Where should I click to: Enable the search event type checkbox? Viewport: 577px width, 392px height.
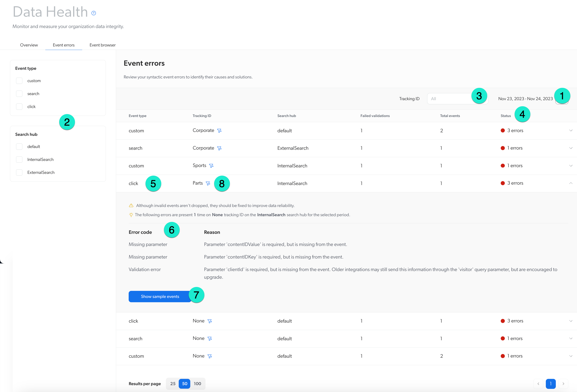[x=19, y=94]
